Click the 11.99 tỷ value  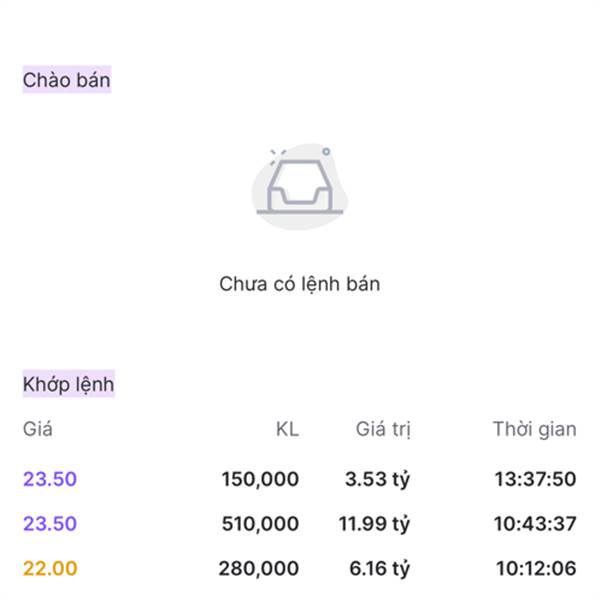375,524
